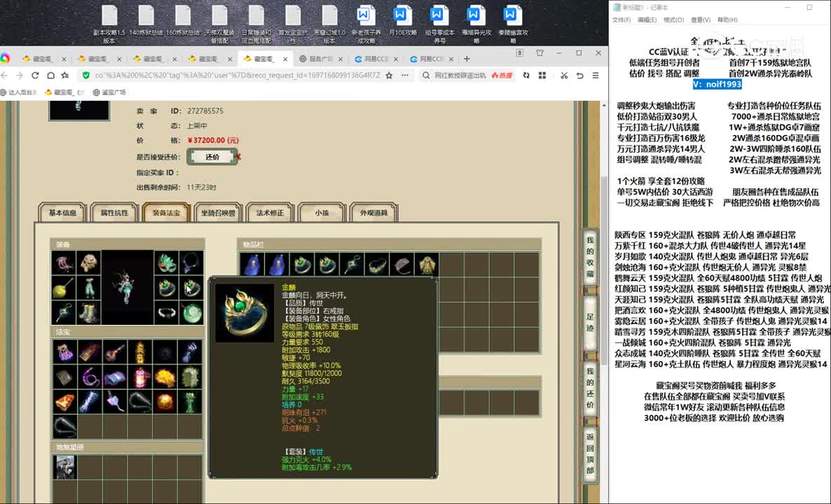Click 返回顶部 back-to-top button
Image resolution: width=831 pixels, height=504 pixels.
point(590,453)
